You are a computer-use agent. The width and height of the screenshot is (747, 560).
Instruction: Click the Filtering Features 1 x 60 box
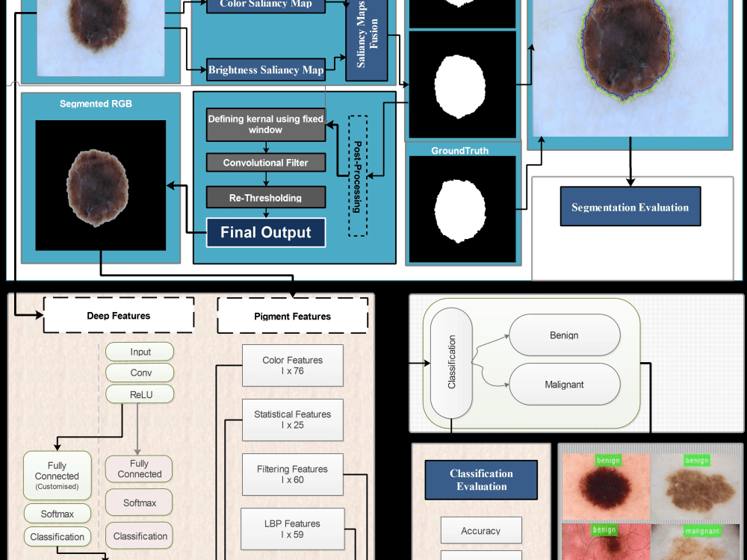coord(293,474)
